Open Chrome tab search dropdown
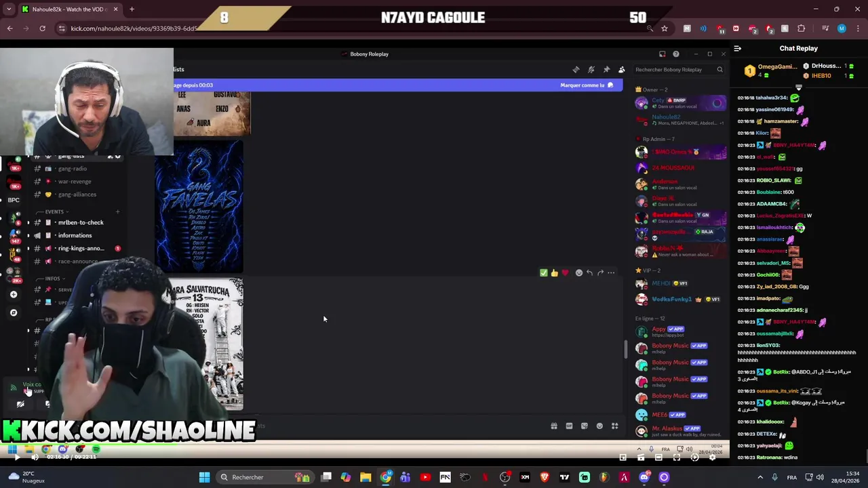The width and height of the screenshot is (868, 488). point(8,9)
